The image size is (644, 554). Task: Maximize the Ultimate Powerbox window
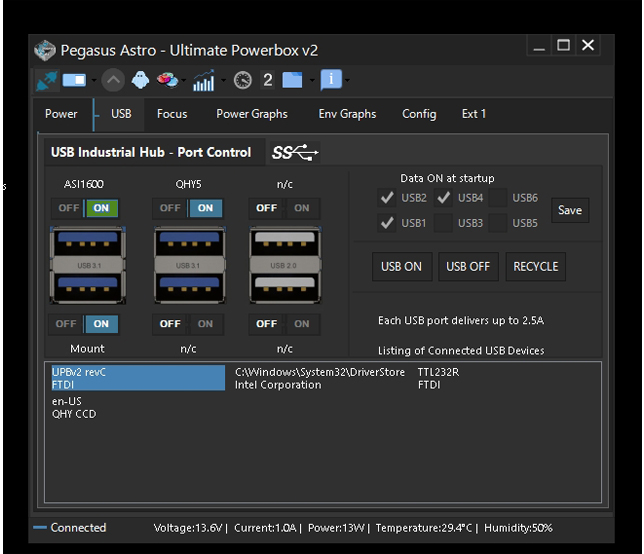click(x=563, y=45)
